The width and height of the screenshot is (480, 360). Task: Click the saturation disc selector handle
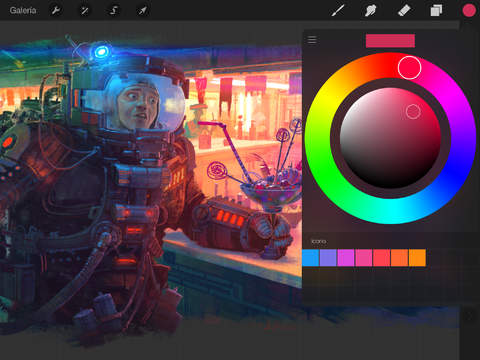point(413,112)
